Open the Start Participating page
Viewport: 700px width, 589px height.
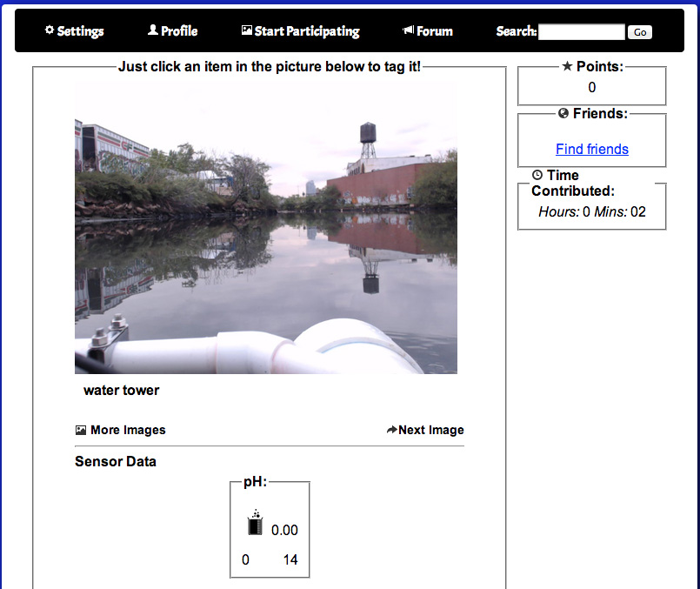306,31
